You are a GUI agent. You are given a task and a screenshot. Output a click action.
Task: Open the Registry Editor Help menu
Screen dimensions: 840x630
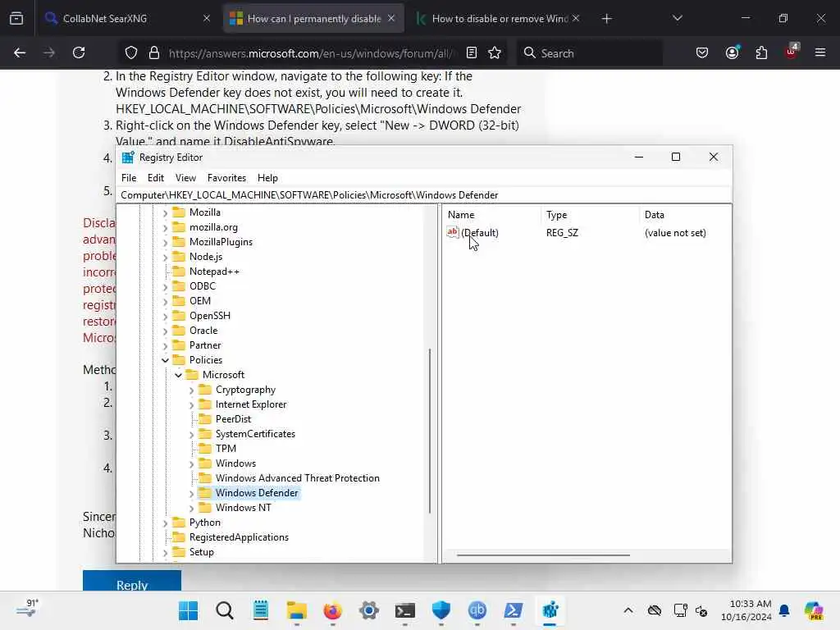click(267, 178)
